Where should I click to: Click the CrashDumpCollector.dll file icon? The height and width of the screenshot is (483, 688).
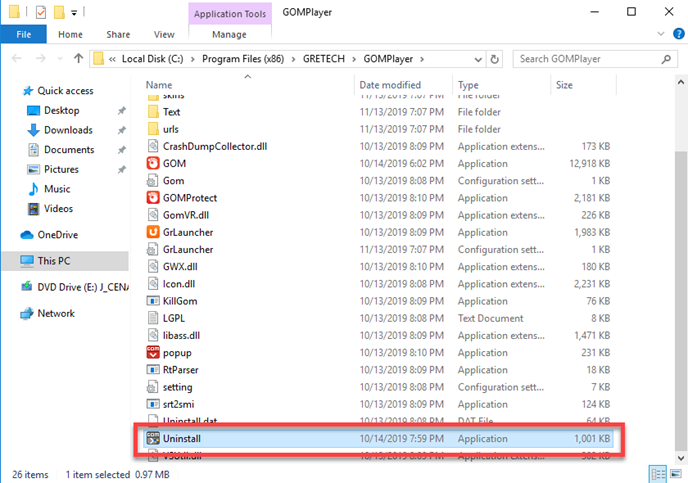(x=153, y=146)
